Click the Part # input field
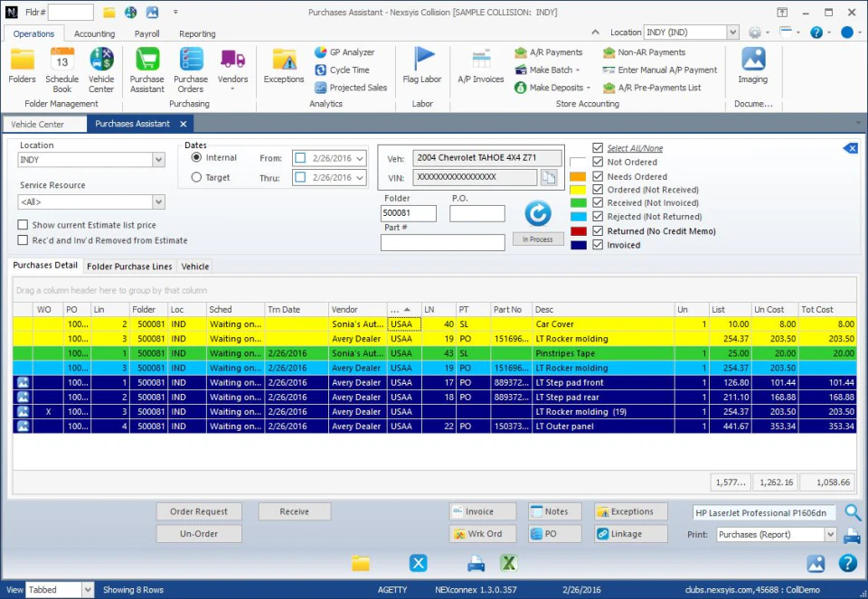 point(442,242)
